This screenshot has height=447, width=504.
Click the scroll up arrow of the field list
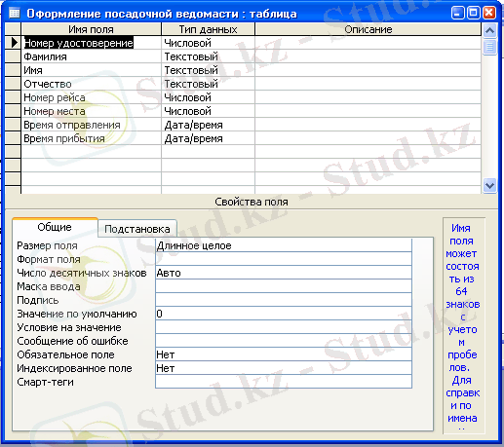pos(489,30)
